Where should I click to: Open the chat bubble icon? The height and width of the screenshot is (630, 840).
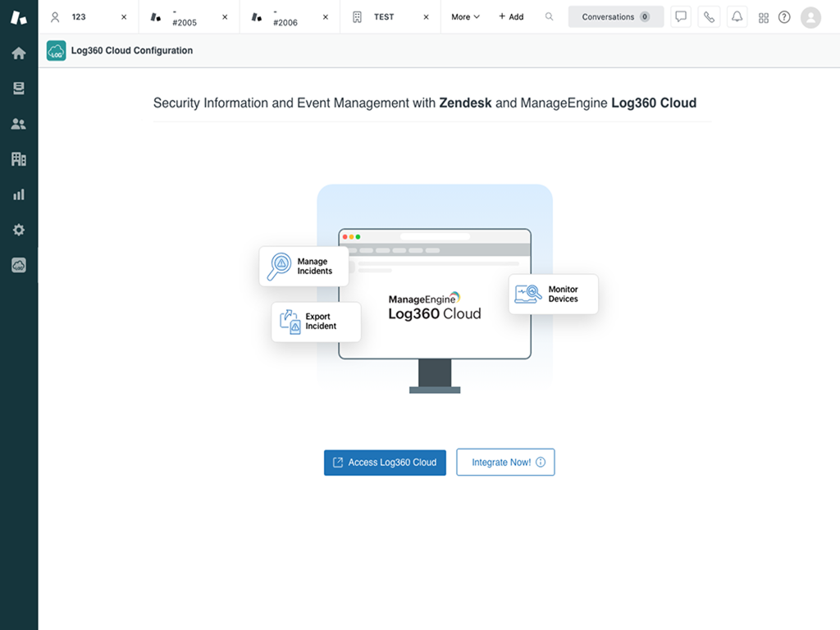click(680, 17)
